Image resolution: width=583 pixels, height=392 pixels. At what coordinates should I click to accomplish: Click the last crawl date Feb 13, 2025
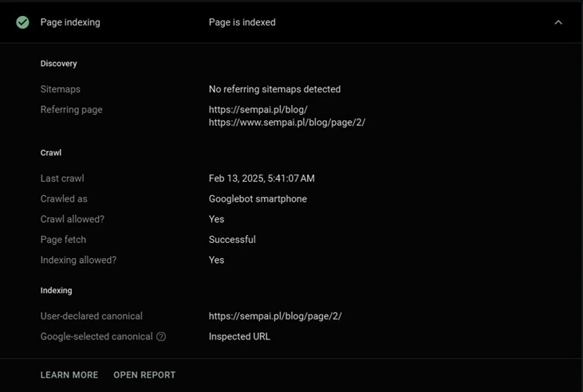tap(261, 178)
